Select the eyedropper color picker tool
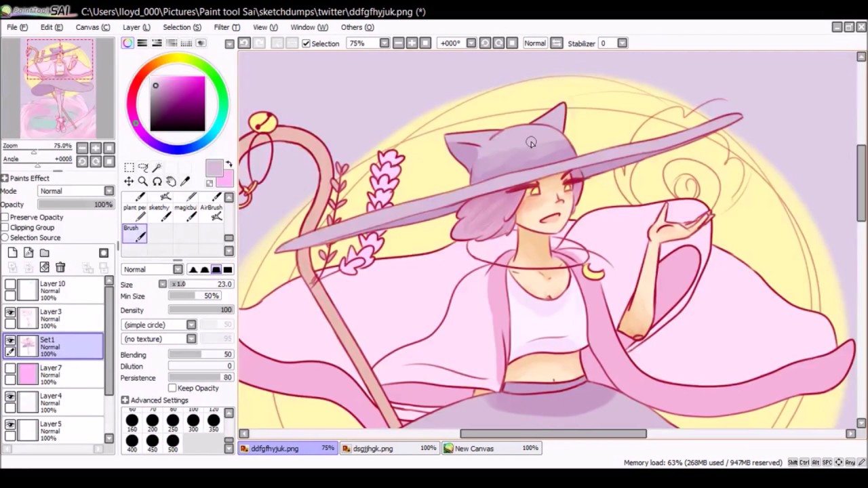This screenshot has height=488, width=868. [x=186, y=182]
